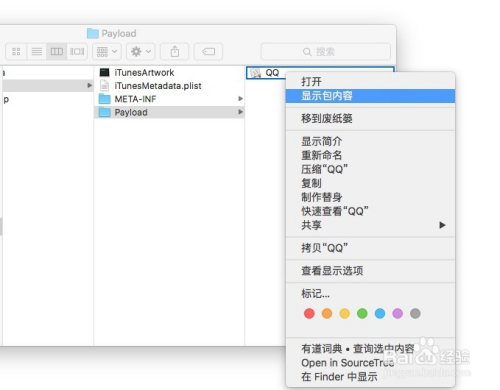The image size is (500, 390).
Task: Choose 制作替身 menu item
Action: 370,197
